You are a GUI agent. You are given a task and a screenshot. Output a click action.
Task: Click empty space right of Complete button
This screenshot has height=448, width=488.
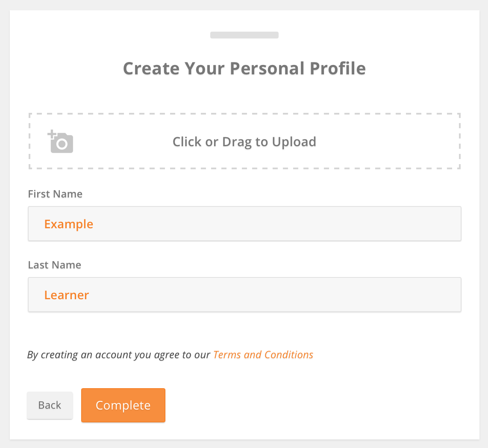click(311, 405)
